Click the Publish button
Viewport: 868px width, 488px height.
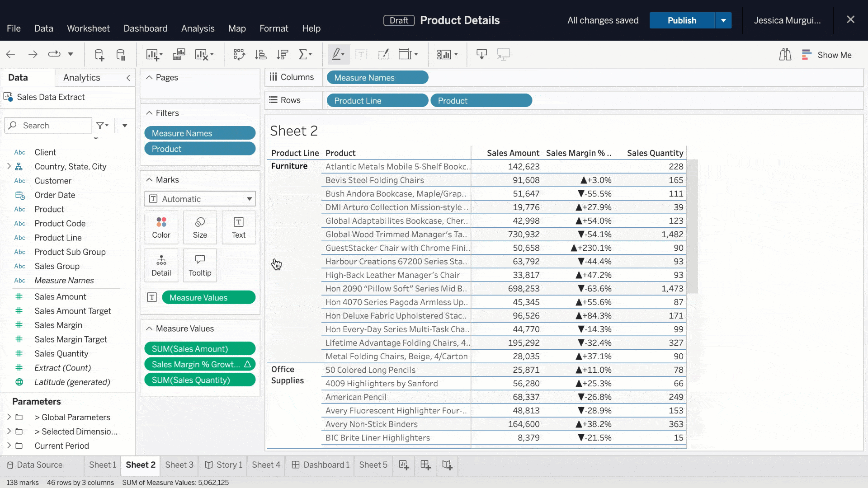pos(682,20)
